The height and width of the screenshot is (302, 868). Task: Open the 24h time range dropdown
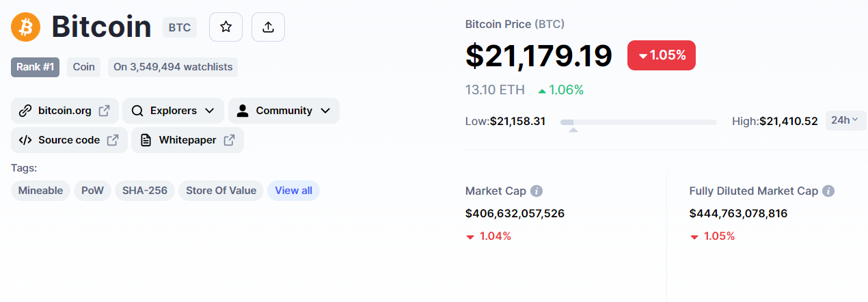point(845,120)
